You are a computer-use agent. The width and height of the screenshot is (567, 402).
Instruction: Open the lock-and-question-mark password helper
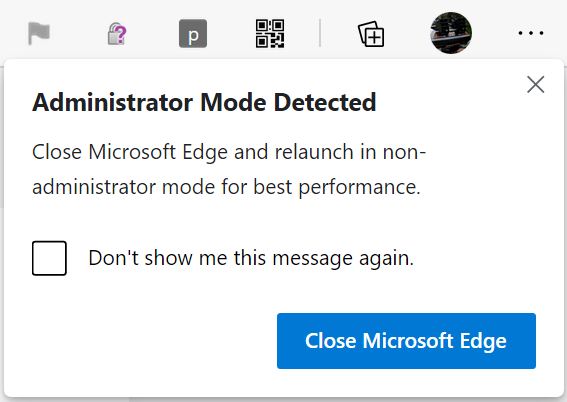tap(117, 33)
